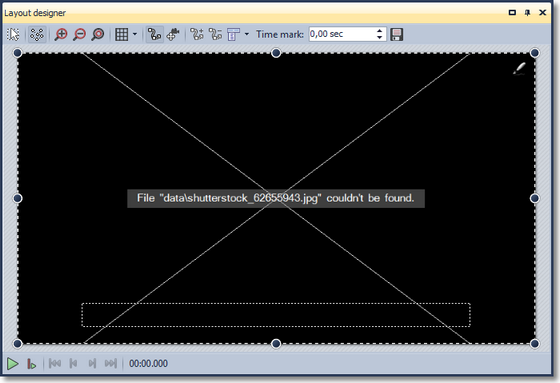Start playback with green play button

point(12,364)
